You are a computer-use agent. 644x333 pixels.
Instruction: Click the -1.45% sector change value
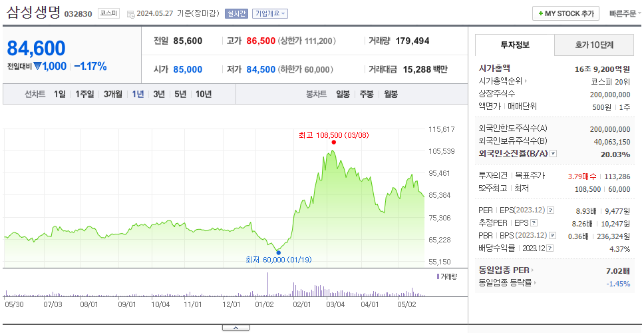click(618, 284)
